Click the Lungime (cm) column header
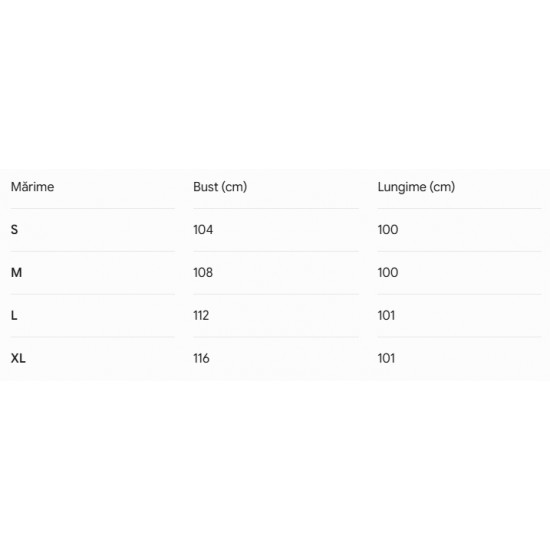The width and height of the screenshot is (550, 550). point(416,187)
